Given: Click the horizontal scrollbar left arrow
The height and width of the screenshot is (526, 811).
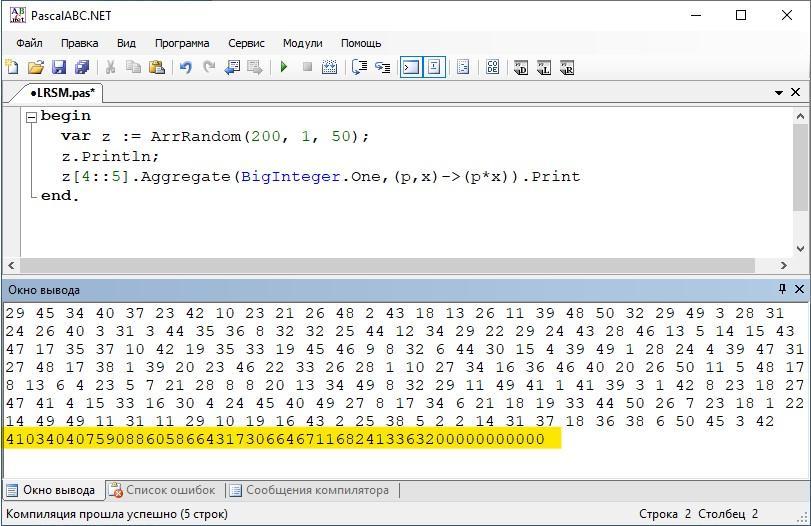Looking at the screenshot, I should (11, 266).
